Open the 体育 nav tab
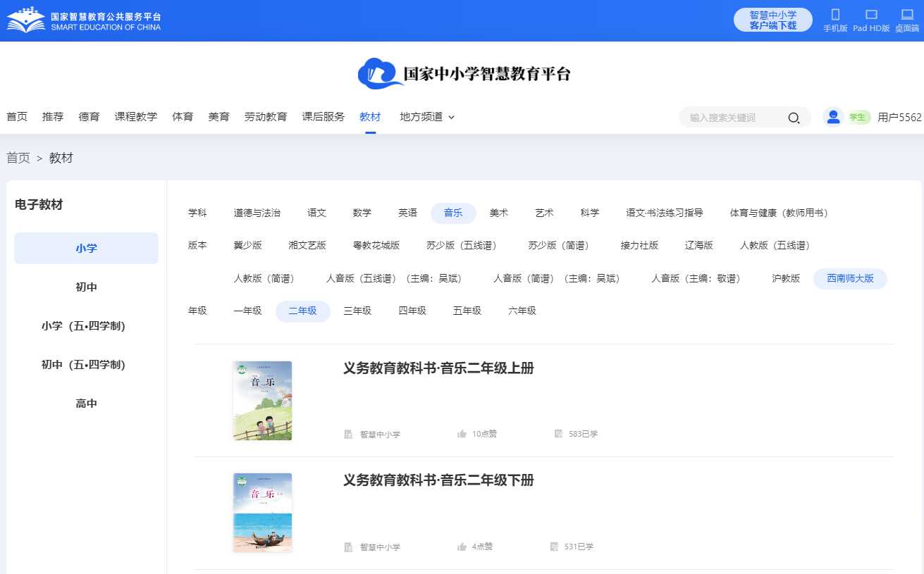 (x=183, y=117)
